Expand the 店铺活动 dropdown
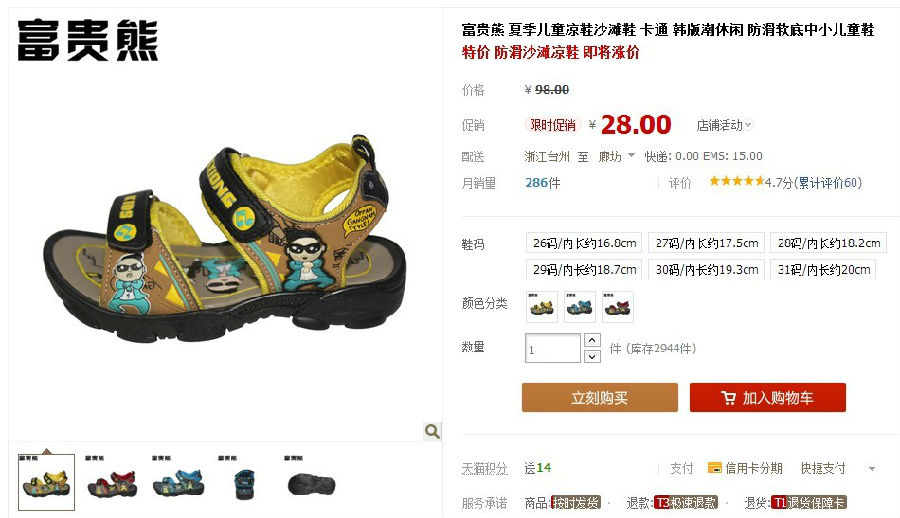This screenshot has height=518, width=900. 724,125
